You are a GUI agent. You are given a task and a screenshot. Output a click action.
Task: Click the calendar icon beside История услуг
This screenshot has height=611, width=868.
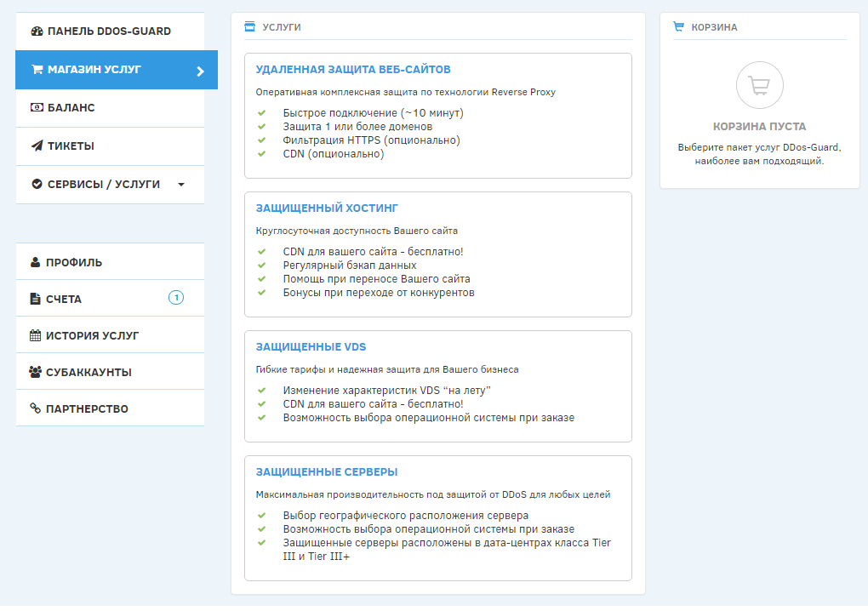pos(36,335)
